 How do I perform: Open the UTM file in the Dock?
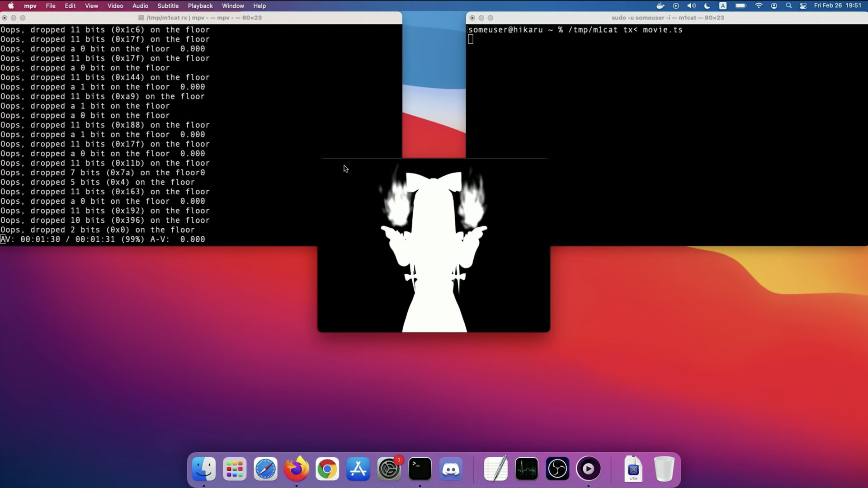633,469
